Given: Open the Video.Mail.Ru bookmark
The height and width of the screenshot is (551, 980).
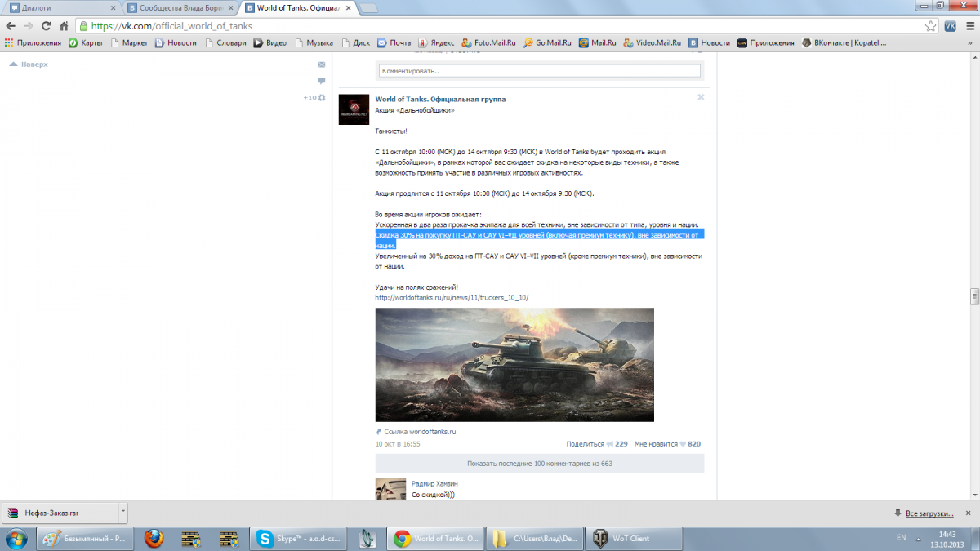Looking at the screenshot, I should pos(653,42).
